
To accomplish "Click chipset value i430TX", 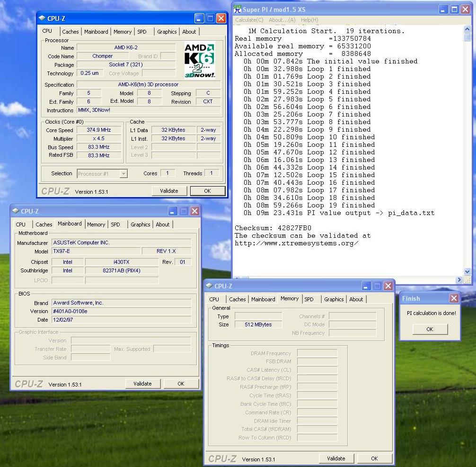I will tap(122, 261).
